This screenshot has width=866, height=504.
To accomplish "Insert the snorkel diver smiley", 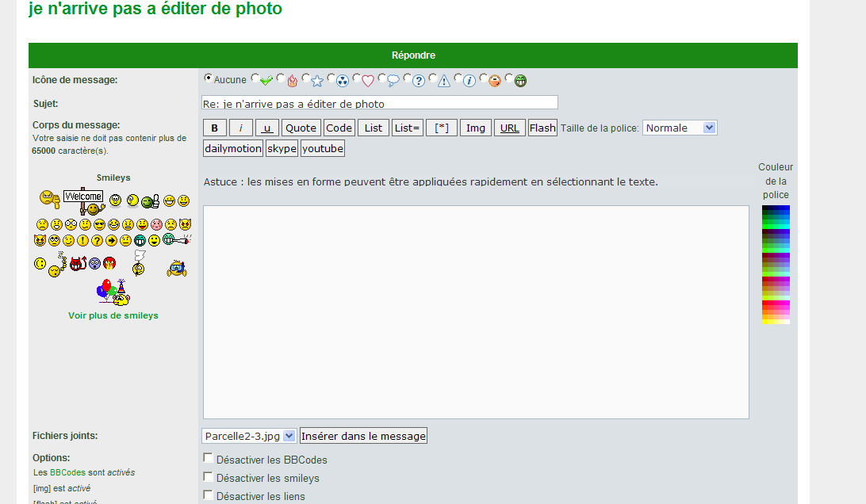I will click(x=177, y=269).
